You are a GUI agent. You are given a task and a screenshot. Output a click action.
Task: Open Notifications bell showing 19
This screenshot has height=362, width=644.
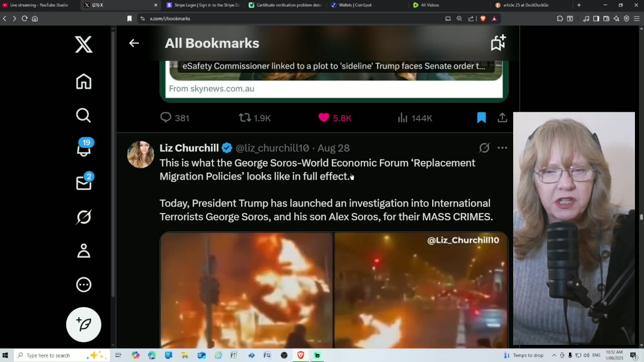coord(84,149)
